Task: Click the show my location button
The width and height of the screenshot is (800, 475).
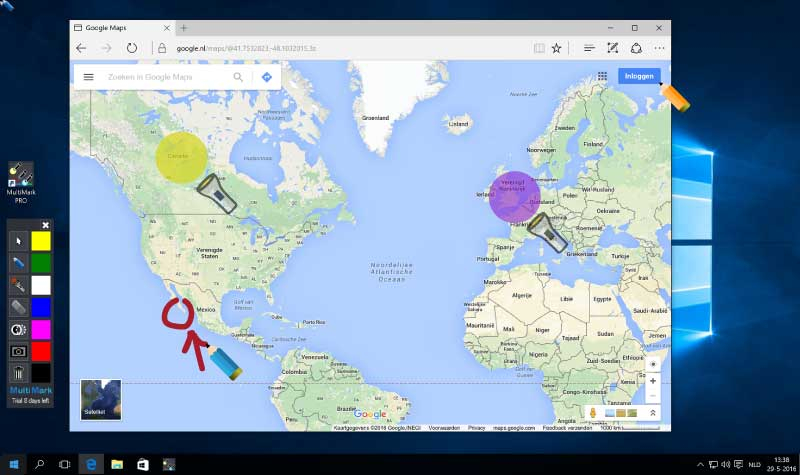Action: coord(653,364)
